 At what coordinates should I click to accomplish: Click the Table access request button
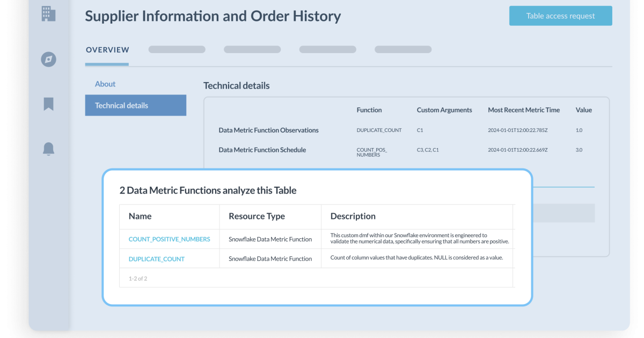560,16
